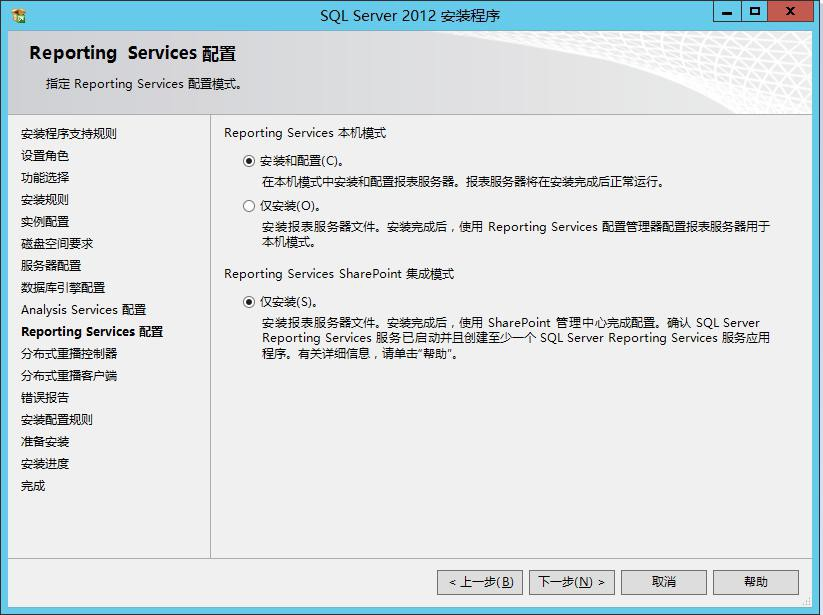Click the 安装配置规则 sidebar entry
The width and height of the screenshot is (823, 615).
pyautogui.click(x=57, y=420)
